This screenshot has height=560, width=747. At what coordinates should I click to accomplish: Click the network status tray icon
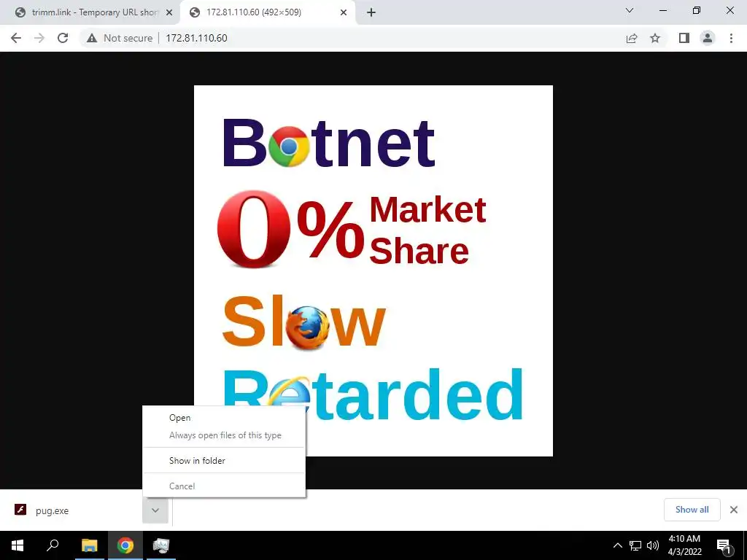635,545
